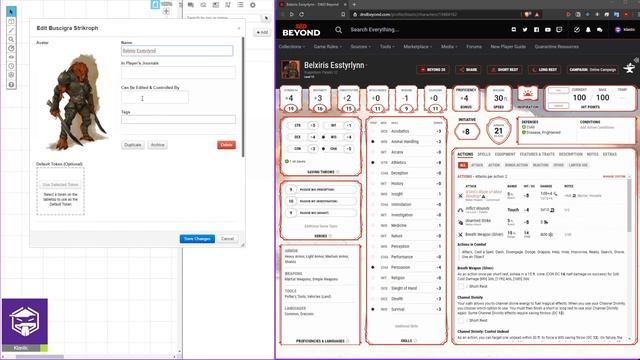Open D&D Beyond Twitch link icon
Screen dimensions: 640x360
point(559,30)
